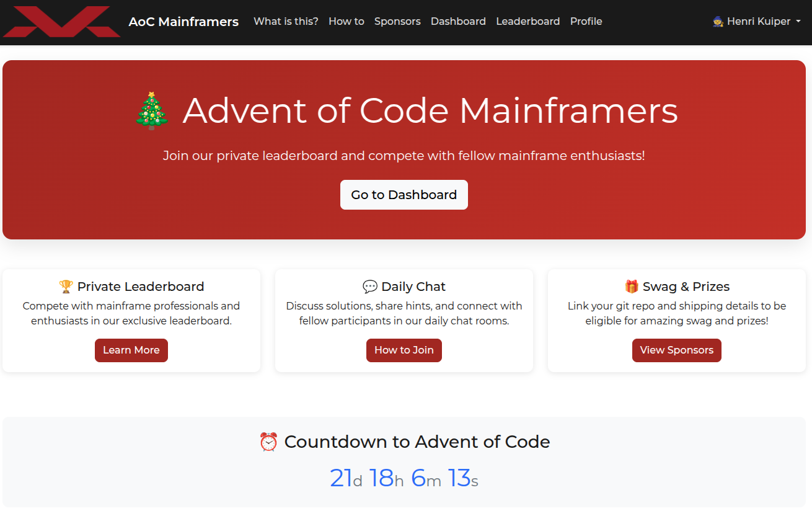Click 'Learn More' on the Private Leaderboard card
The height and width of the screenshot is (521, 812).
click(131, 350)
